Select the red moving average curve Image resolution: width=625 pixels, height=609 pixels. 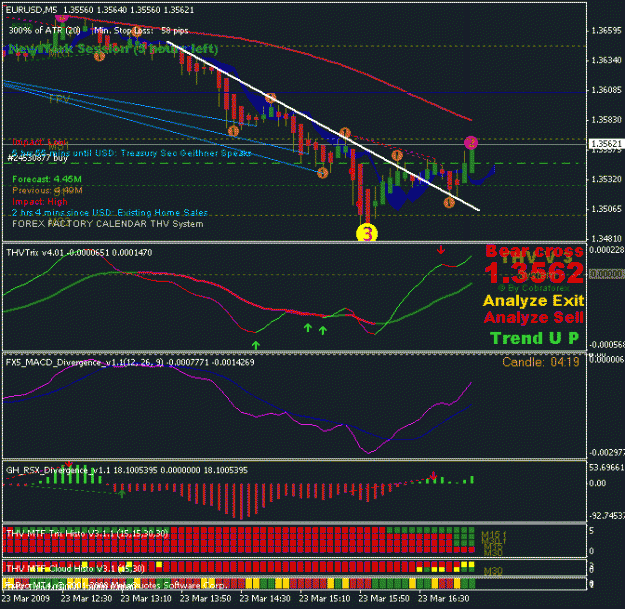pos(271,46)
